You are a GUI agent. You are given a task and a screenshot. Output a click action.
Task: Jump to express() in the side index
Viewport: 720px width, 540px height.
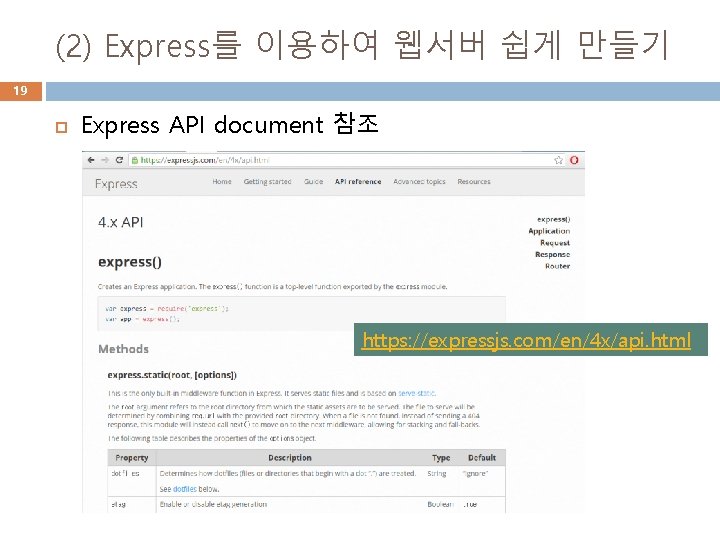554,219
